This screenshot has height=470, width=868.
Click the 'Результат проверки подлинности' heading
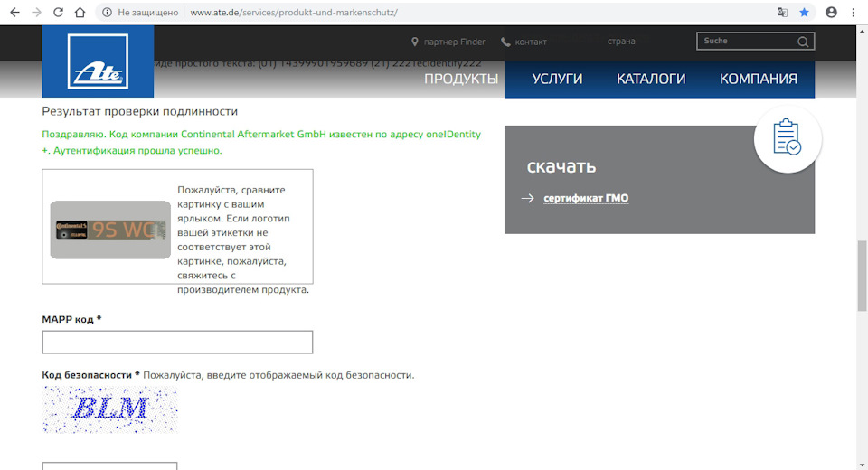point(139,111)
